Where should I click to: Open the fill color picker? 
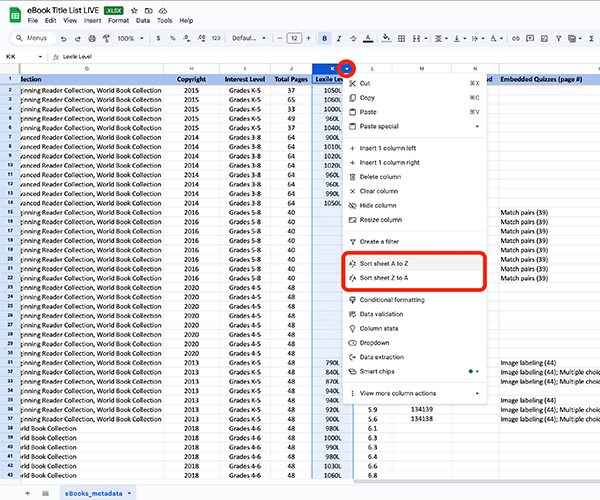point(386,38)
